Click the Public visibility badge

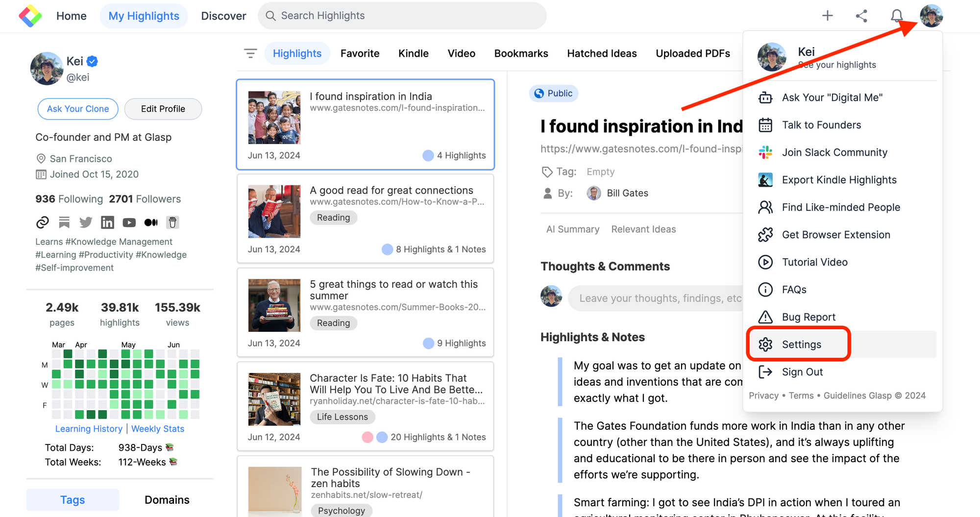(x=554, y=93)
